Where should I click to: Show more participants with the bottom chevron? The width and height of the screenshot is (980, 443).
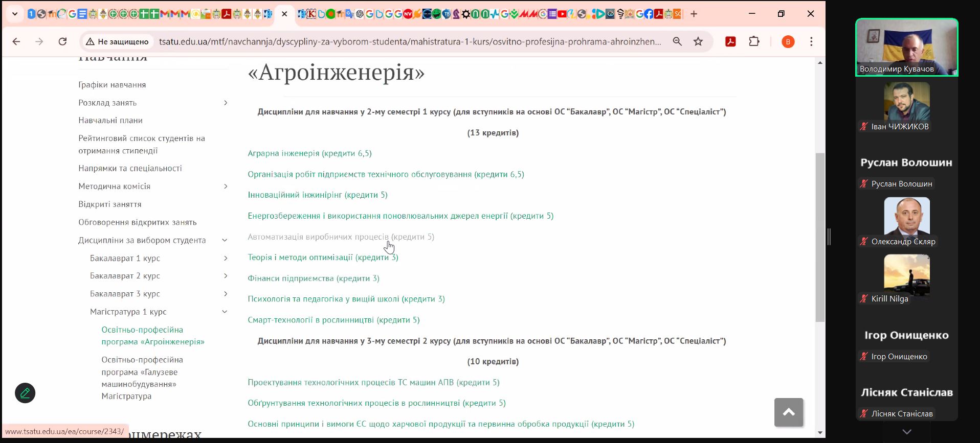(907, 432)
